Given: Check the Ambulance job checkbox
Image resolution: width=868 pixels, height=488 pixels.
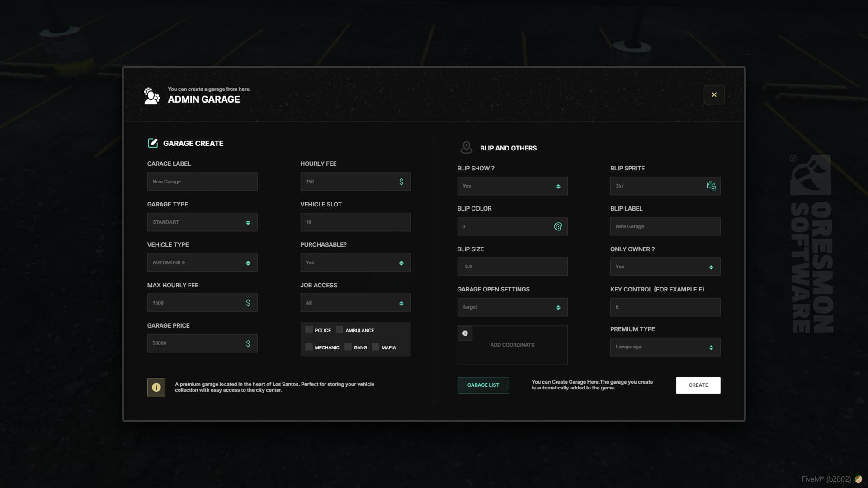Looking at the screenshot, I should (340, 330).
